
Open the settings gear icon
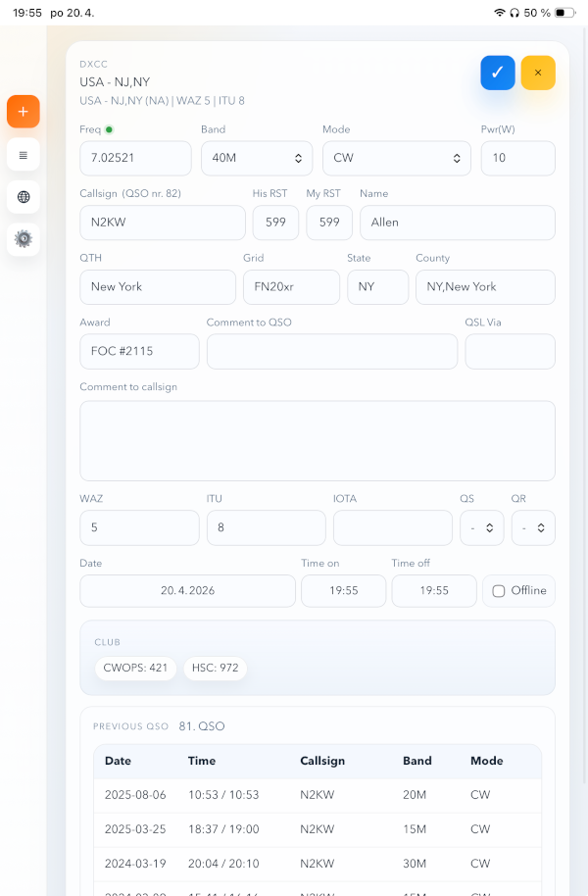click(x=24, y=239)
